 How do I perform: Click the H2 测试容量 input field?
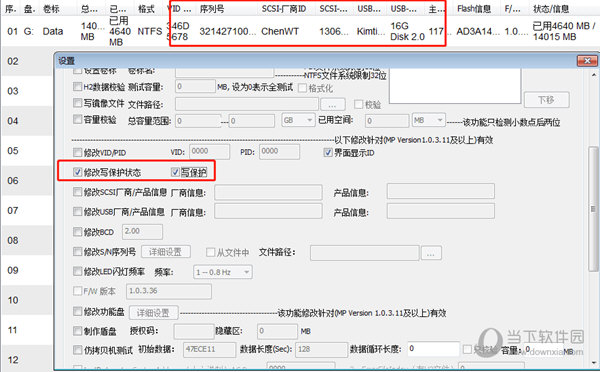[x=196, y=86]
